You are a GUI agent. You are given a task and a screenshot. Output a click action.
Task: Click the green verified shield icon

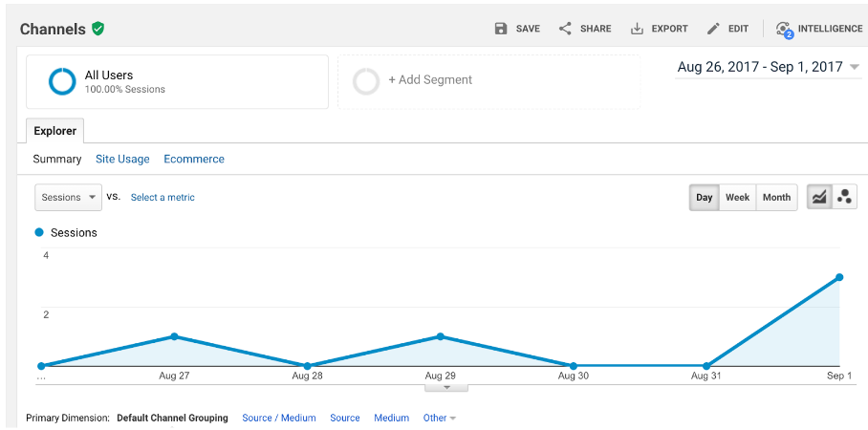coord(98,29)
